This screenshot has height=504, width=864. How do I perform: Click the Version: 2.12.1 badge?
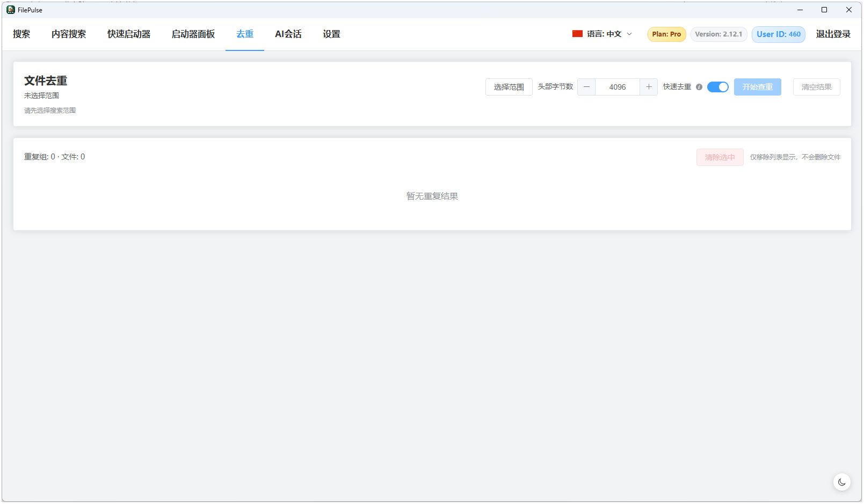(x=718, y=34)
